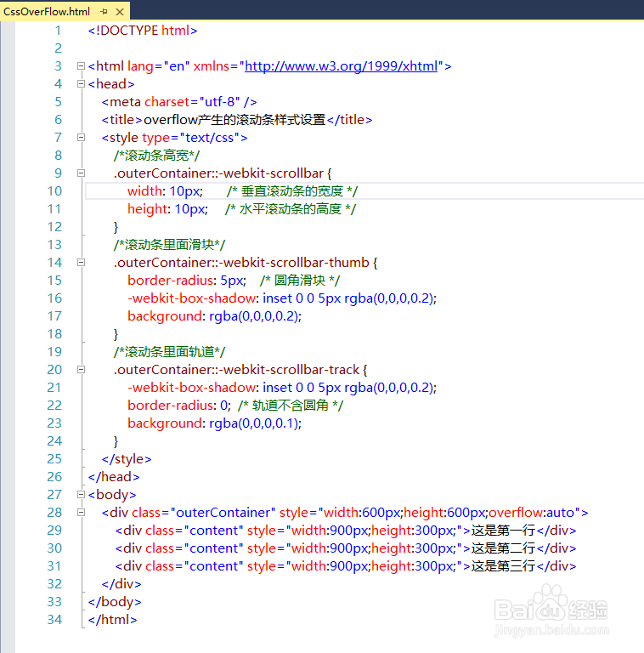This screenshot has width=644, height=653.
Task: Click -webkit-box-shadow on line 16
Action: [x=191, y=298]
